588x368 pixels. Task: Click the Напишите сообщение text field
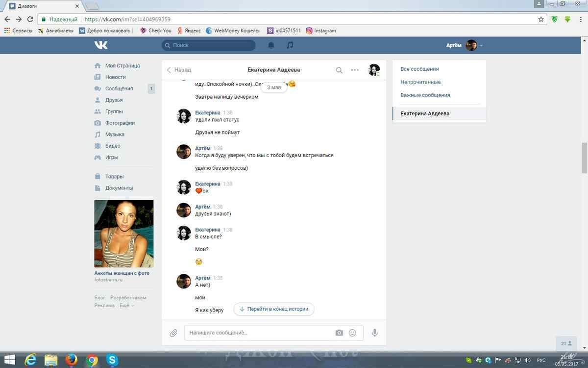(x=260, y=333)
